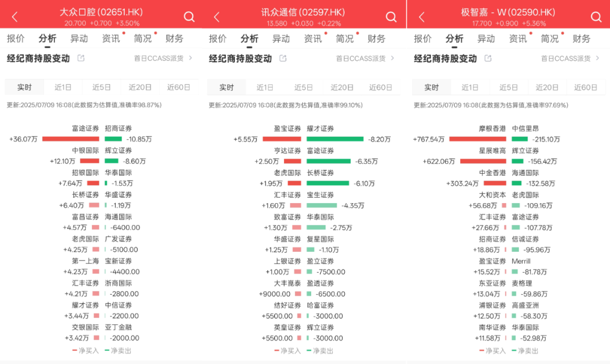Click 高盛亚洲 broker label
This screenshot has width=610, height=364.
coord(525,305)
